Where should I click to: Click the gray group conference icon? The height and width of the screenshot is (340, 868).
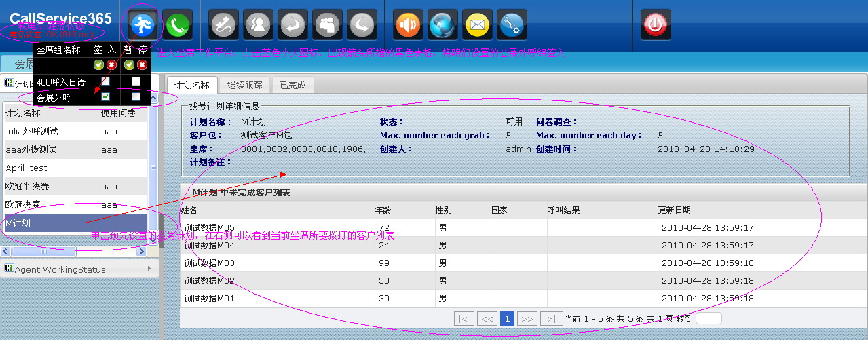point(328,25)
